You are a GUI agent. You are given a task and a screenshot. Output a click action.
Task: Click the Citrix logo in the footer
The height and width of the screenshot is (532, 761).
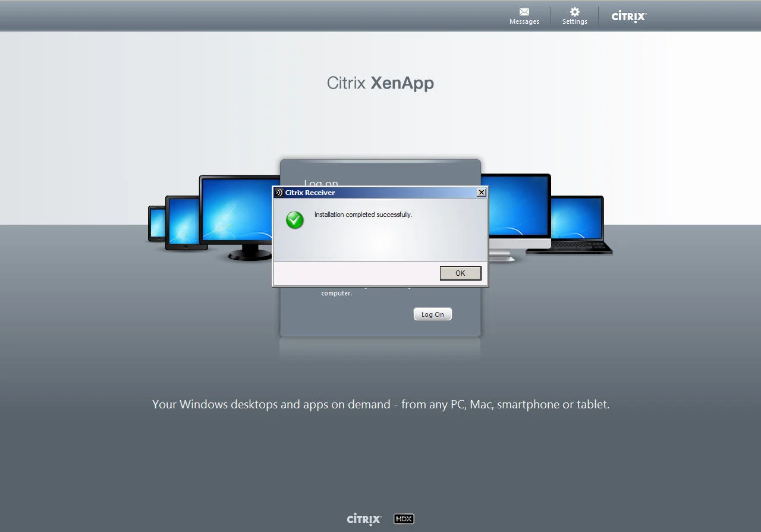tap(364, 520)
